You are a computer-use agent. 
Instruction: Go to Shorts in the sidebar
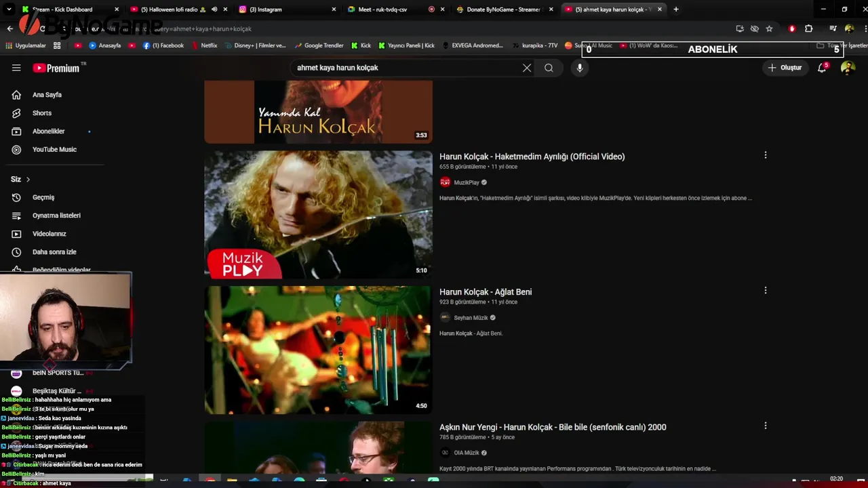point(41,113)
